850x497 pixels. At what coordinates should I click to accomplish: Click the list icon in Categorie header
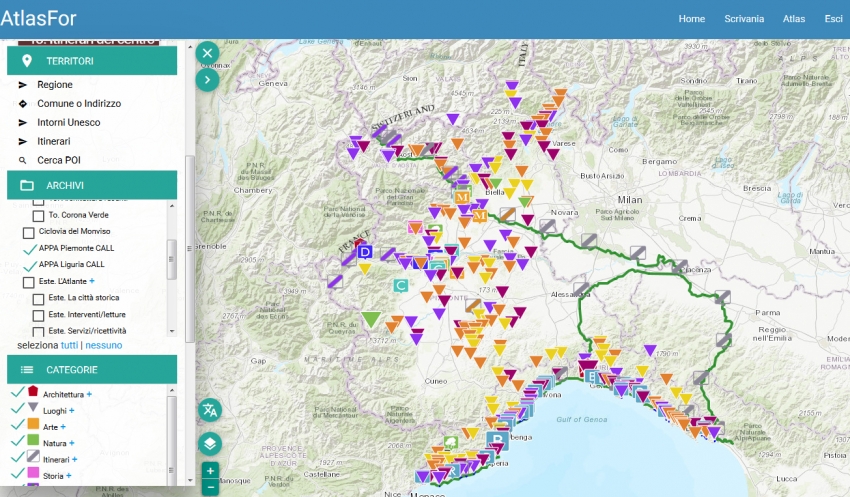coord(27,370)
